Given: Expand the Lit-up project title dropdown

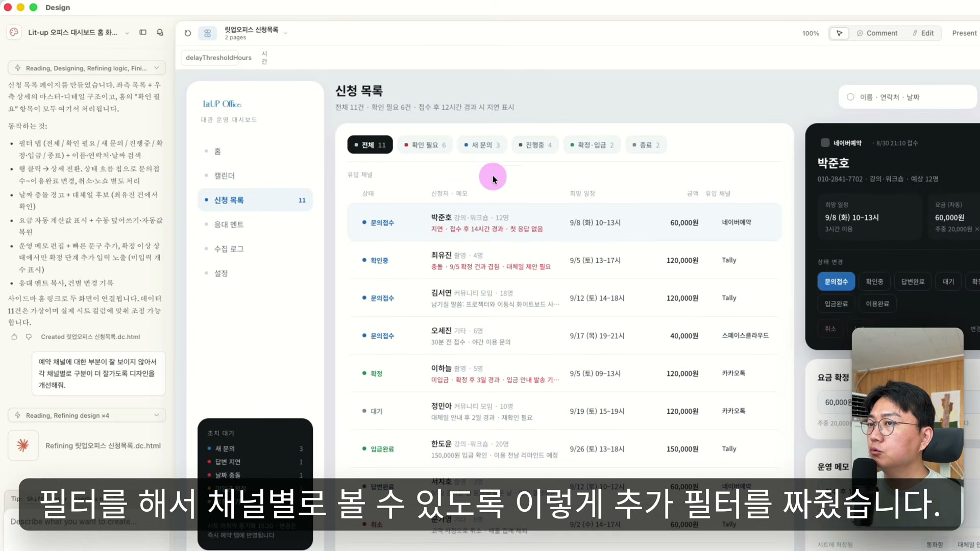Looking at the screenshot, I should point(127,33).
